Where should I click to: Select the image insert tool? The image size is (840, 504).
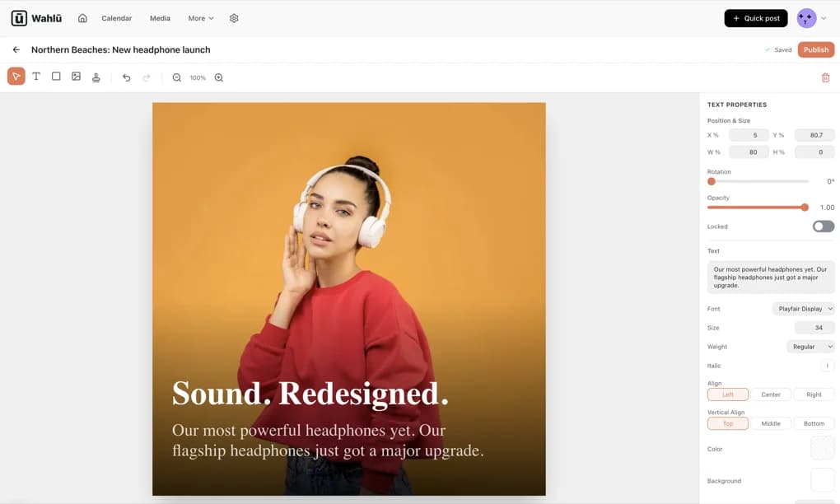(76, 77)
